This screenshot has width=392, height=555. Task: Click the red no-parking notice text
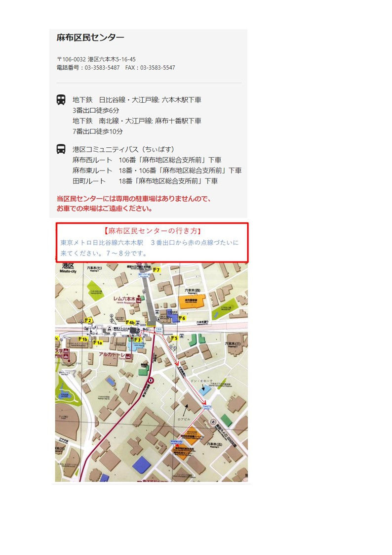134,204
